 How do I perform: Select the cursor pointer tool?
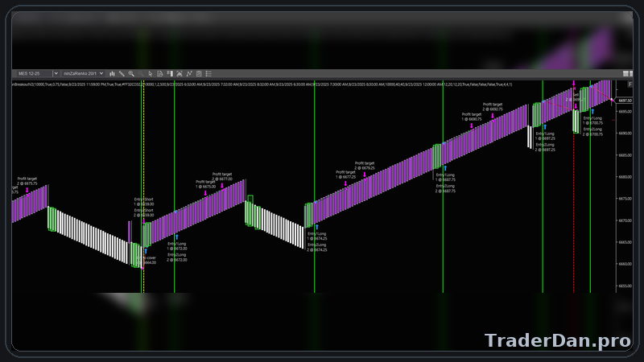(x=151, y=73)
